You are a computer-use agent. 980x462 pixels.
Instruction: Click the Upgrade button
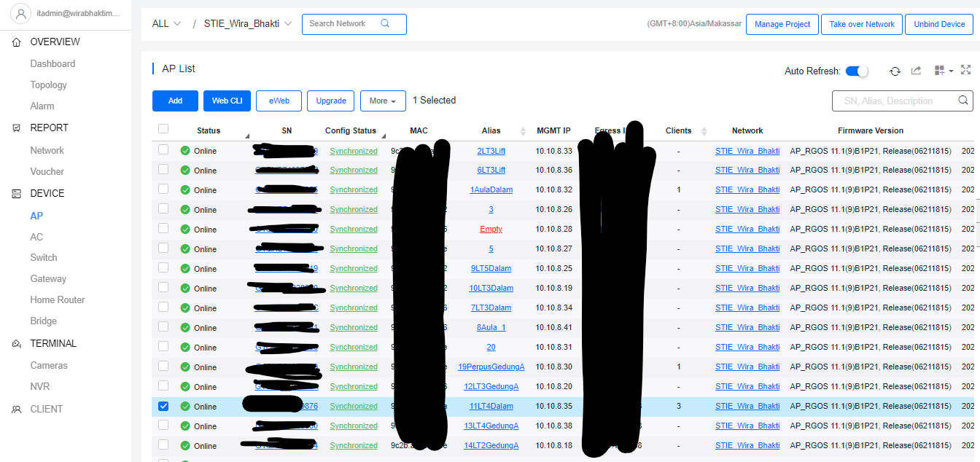coord(331,101)
